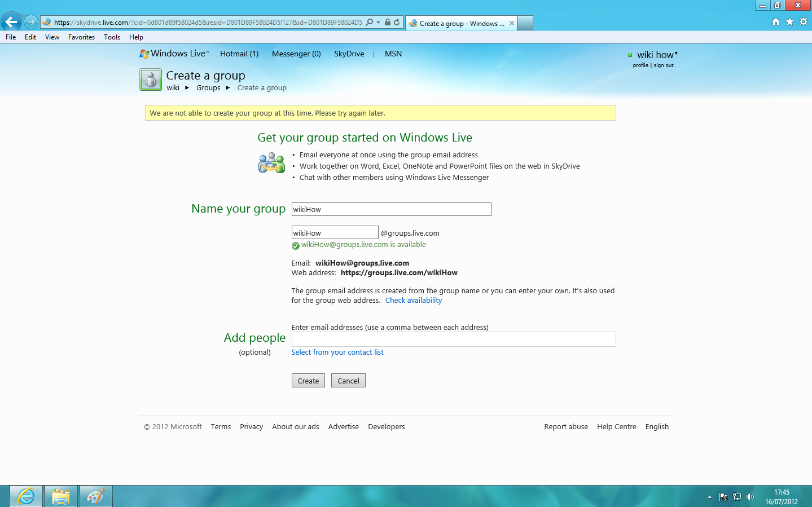This screenshot has width=812, height=507.
Task: Open Messenger (0) link
Action: pos(296,54)
